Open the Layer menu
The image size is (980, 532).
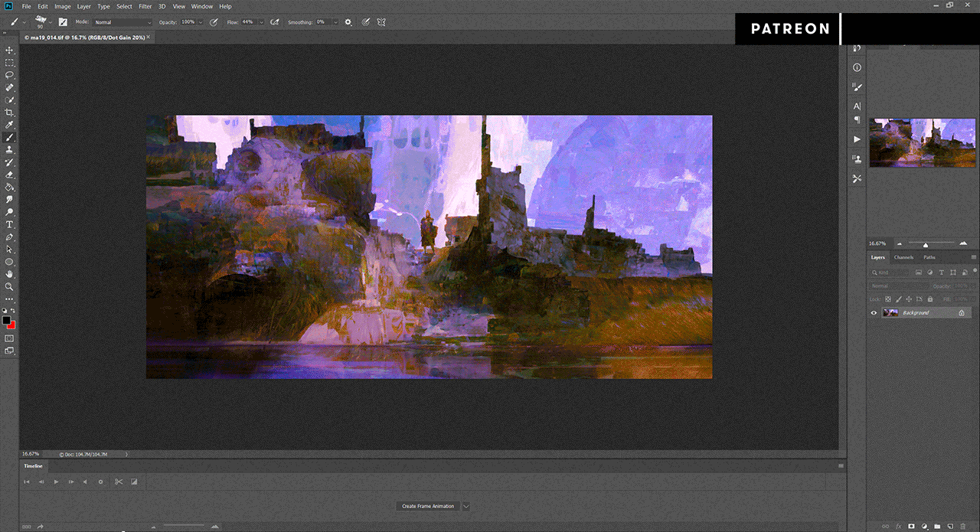point(83,6)
